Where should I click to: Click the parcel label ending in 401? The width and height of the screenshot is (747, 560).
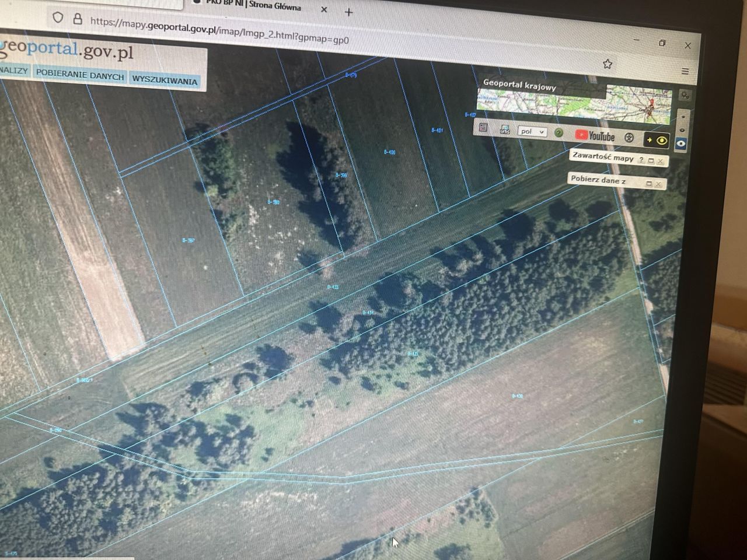437,130
